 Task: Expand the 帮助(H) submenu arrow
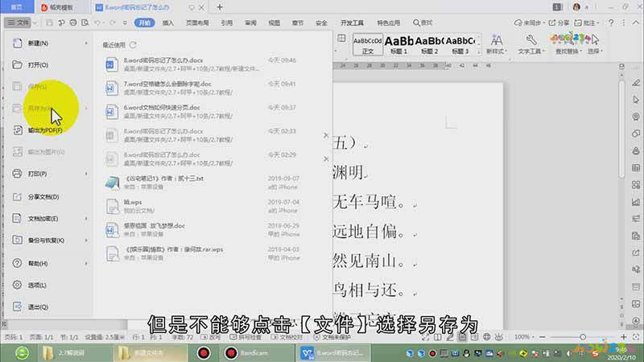pyautogui.click(x=86, y=263)
